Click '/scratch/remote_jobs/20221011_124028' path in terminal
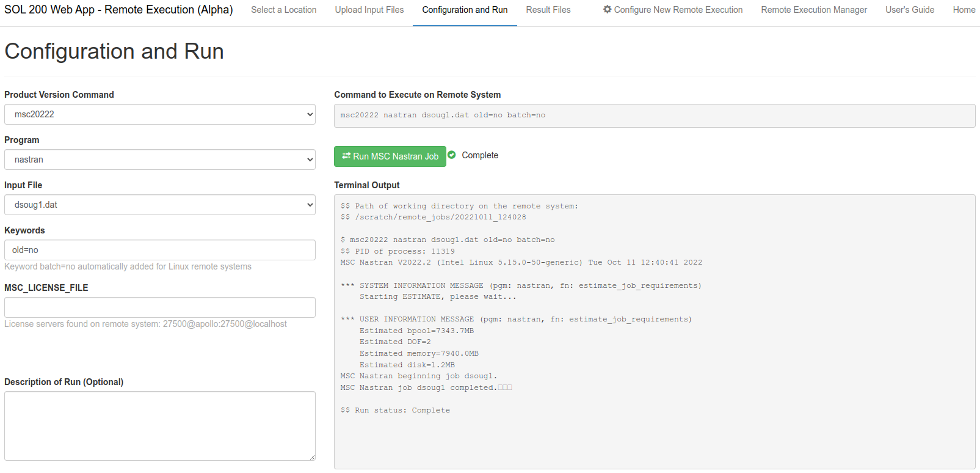Screen dimensions: 980x473 [x=440, y=217]
